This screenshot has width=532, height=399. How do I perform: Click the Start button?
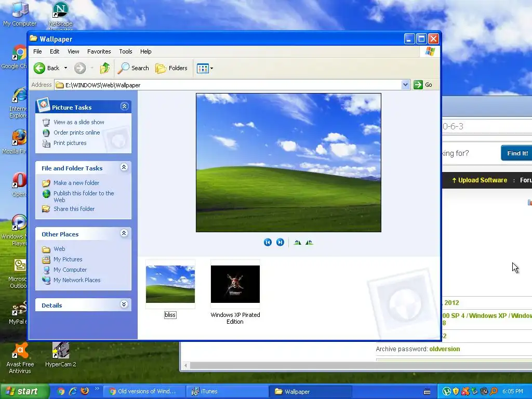click(x=24, y=391)
